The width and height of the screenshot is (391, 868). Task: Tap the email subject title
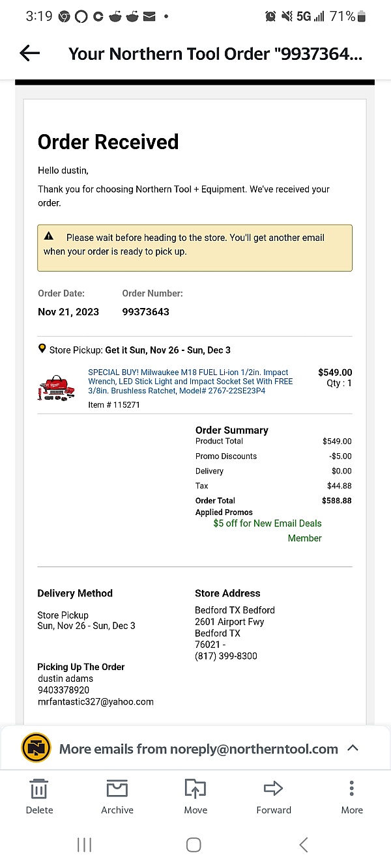215,53
